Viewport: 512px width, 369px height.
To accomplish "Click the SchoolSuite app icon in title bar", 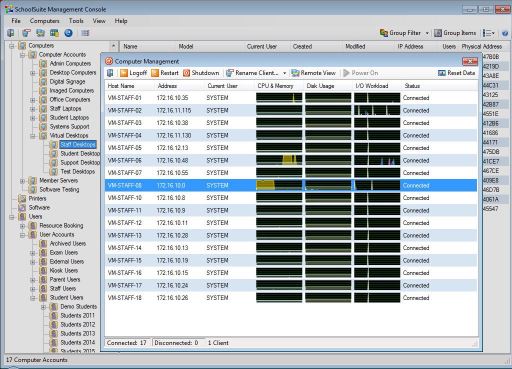I will (x=9, y=9).
